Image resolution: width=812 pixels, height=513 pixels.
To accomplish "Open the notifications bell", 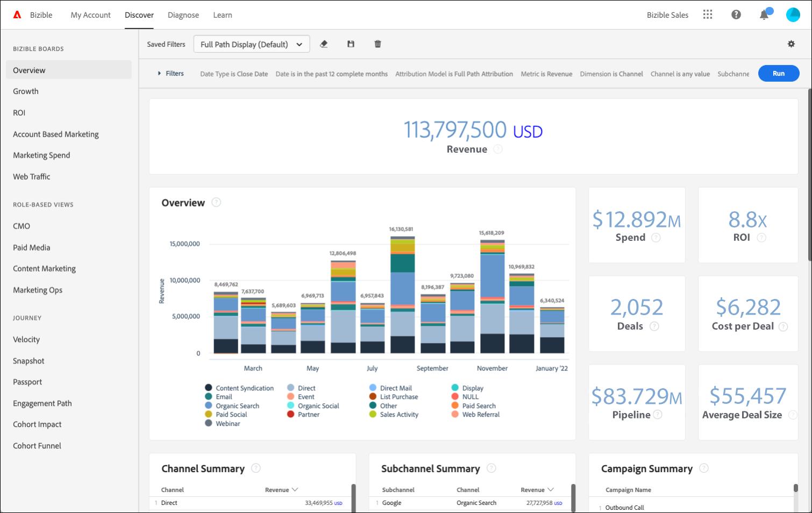I will 765,14.
